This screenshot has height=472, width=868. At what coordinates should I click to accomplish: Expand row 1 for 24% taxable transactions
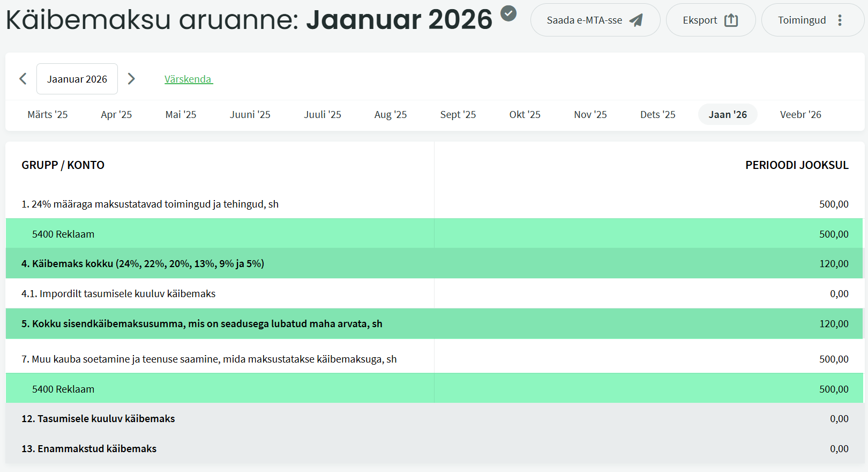pos(150,204)
